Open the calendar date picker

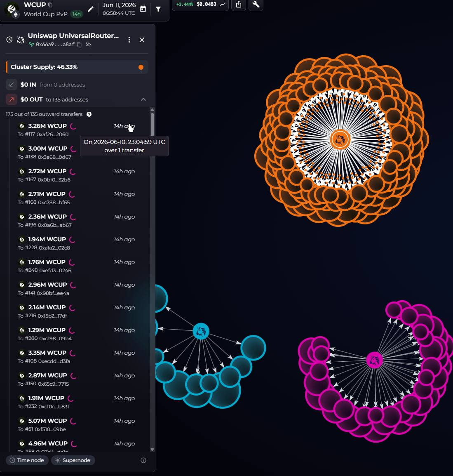point(143,9)
